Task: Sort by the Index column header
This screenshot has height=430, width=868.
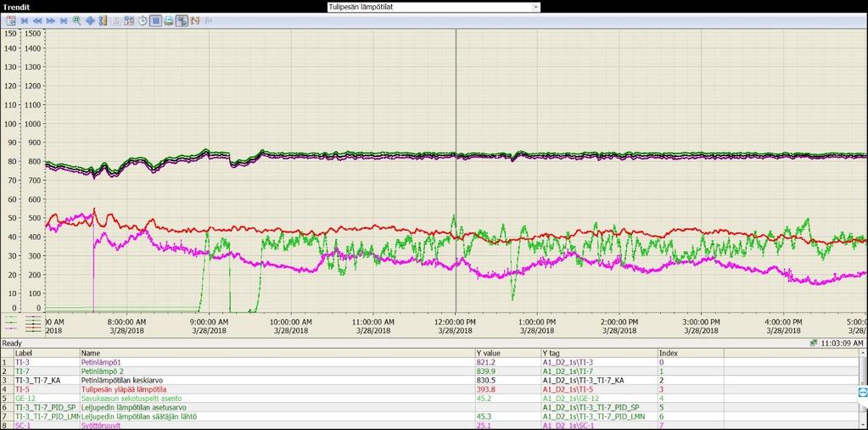Action: pos(691,353)
